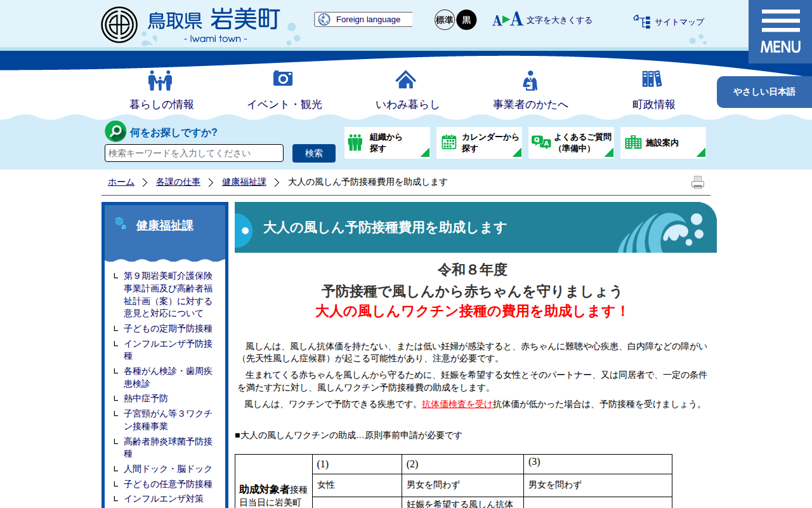Click the globe icon beside Foreign language
This screenshot has width=812, height=508.
[324, 20]
